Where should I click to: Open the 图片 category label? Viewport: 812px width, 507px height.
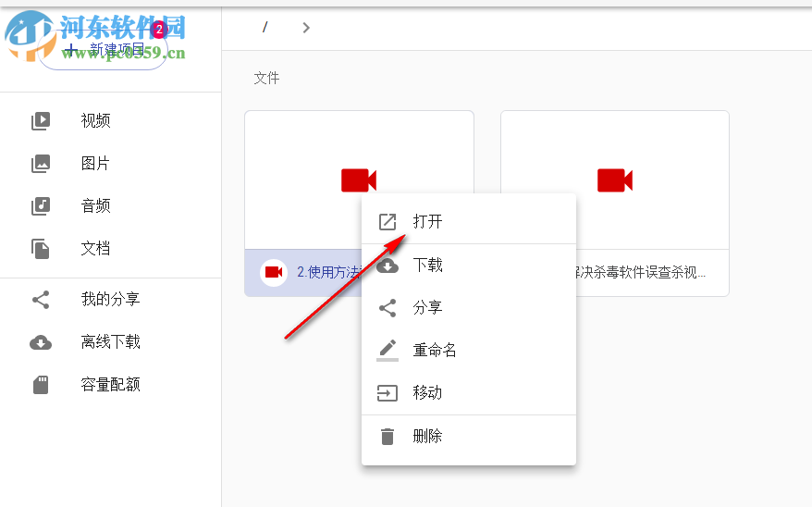pos(96,164)
